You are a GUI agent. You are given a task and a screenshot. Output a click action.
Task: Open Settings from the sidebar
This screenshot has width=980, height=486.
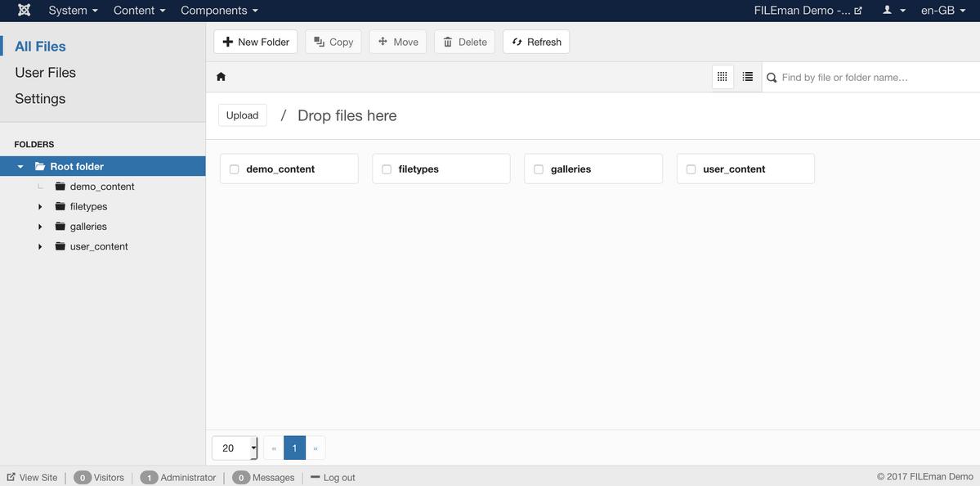click(39, 98)
